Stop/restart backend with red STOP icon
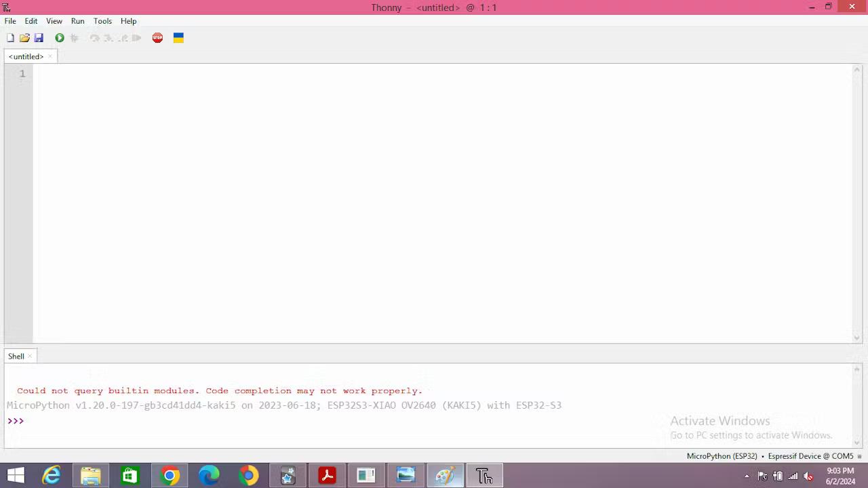This screenshot has width=868, height=488. click(x=157, y=38)
